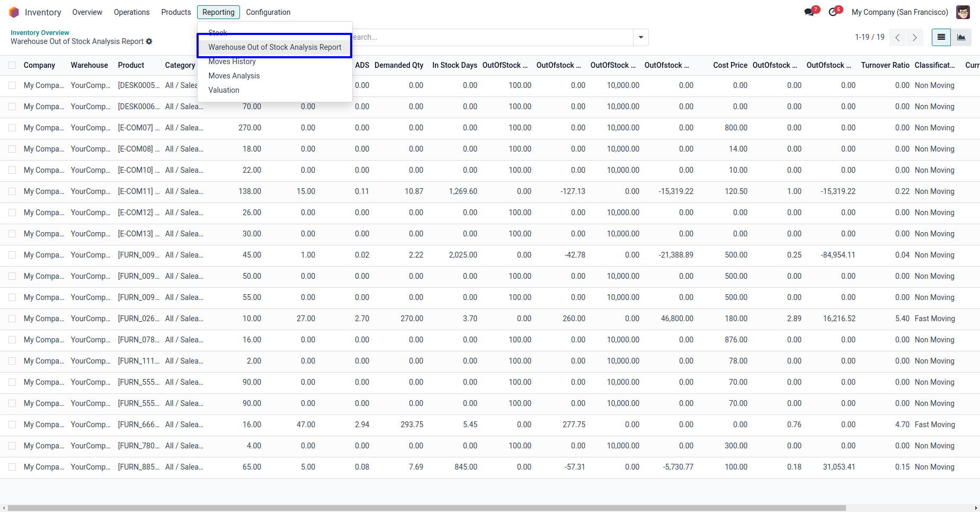Open the company switcher My Company (San Francisco)
The image size is (980, 512).
click(x=899, y=12)
